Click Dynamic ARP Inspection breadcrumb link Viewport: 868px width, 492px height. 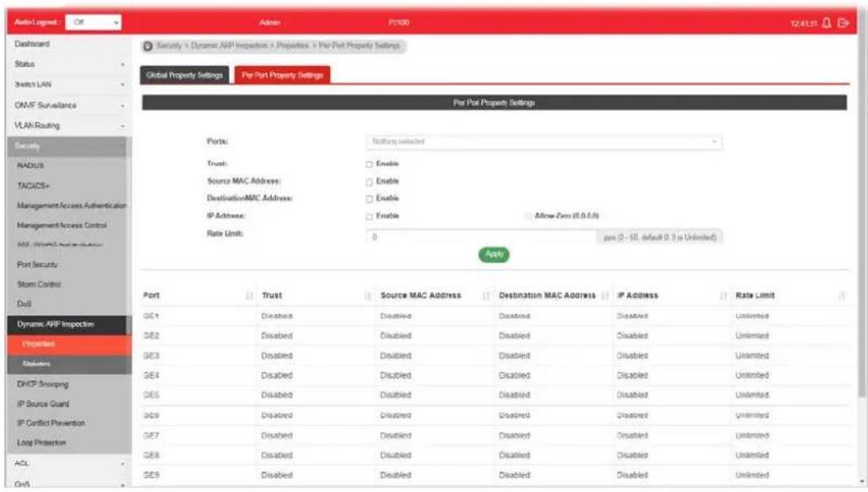pos(230,46)
